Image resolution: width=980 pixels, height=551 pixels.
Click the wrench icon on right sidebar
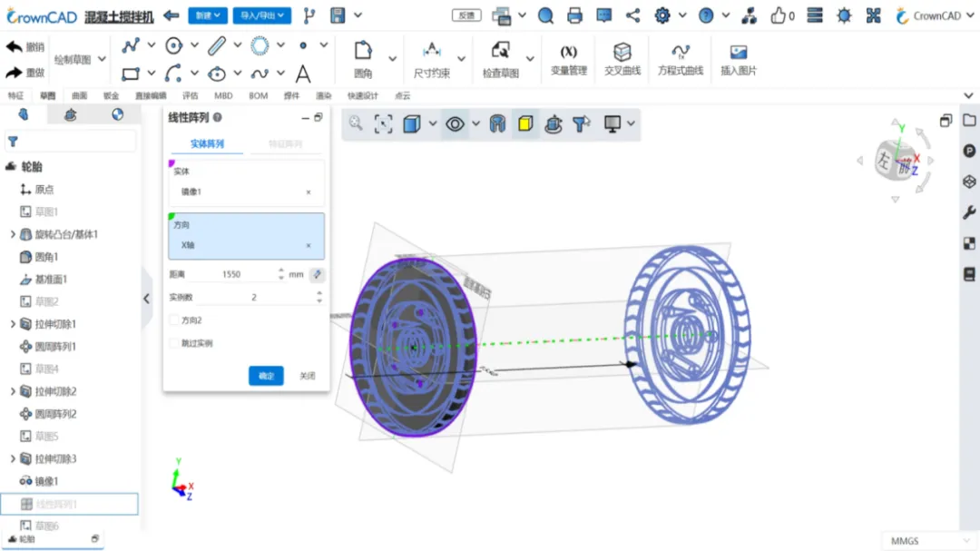(x=969, y=212)
